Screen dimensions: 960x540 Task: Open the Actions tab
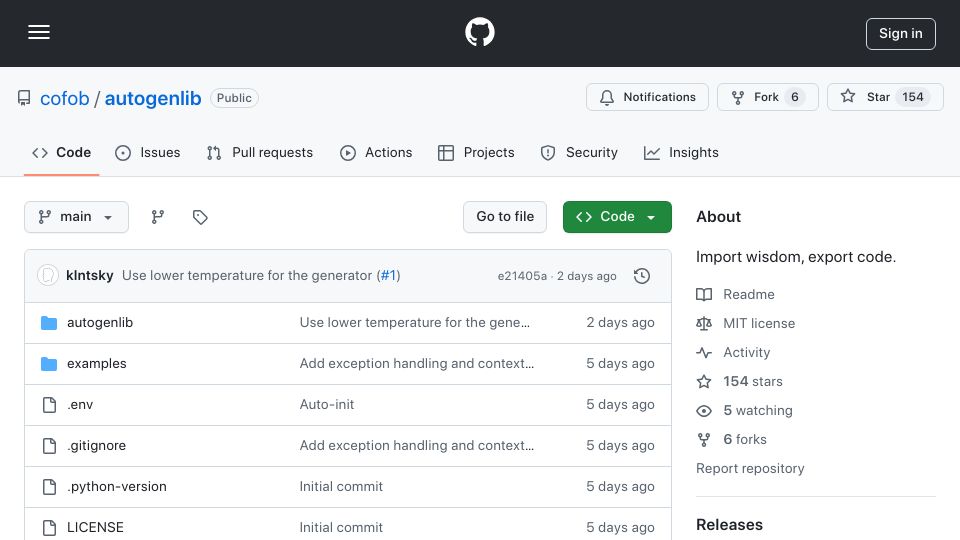pyautogui.click(x=376, y=152)
